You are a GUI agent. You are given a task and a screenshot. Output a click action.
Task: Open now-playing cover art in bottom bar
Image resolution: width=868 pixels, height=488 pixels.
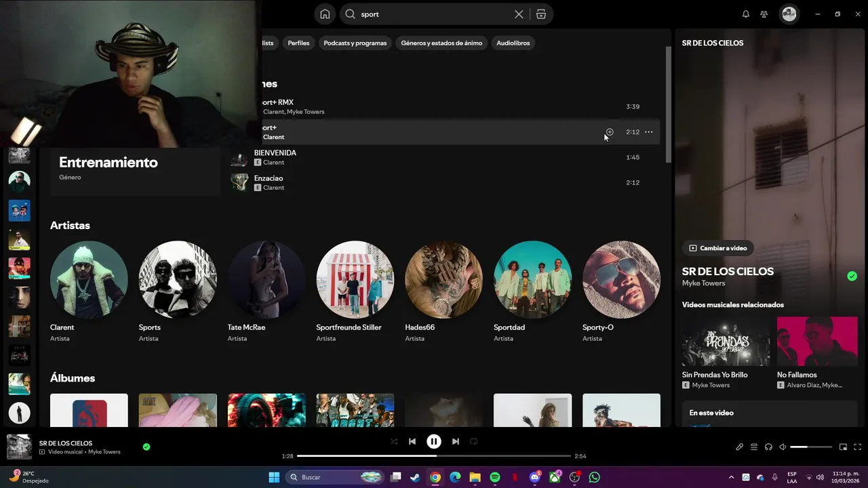click(19, 447)
